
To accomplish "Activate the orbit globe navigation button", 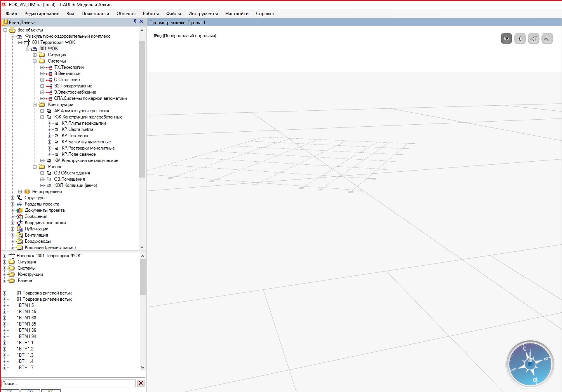I will (520, 38).
